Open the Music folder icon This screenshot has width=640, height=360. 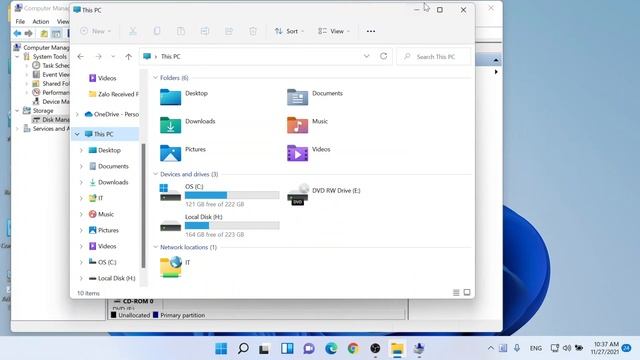pyautogui.click(x=297, y=125)
